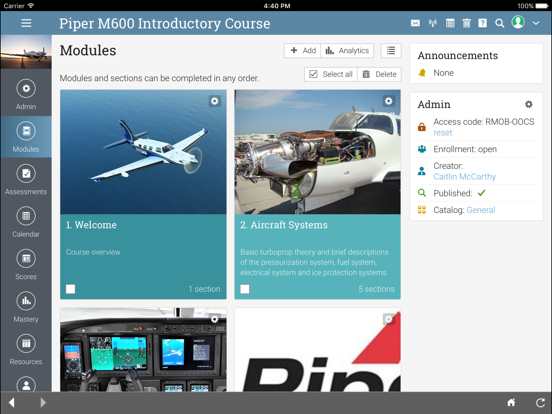The width and height of the screenshot is (552, 414).
Task: Open Resources in the sidebar
Action: coord(26,350)
